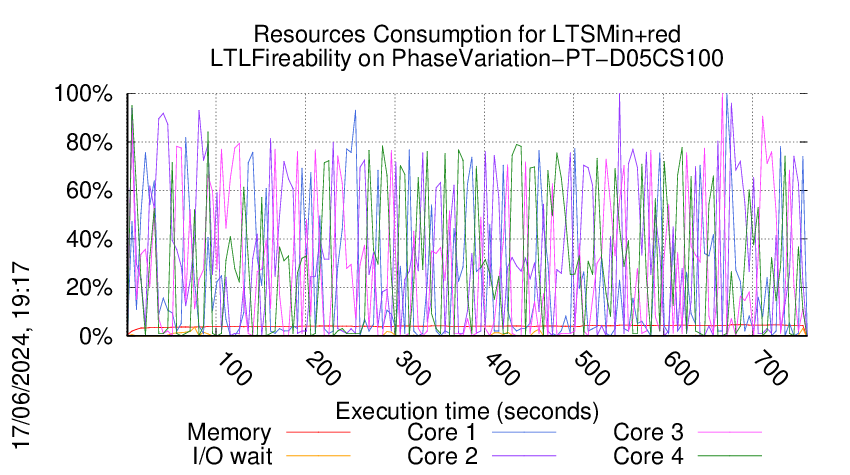Click the subtitle 'LTLFireability on PhaseVariation-PT-D05CS100'
Viewport: 850px width, 475px height.
point(467,58)
